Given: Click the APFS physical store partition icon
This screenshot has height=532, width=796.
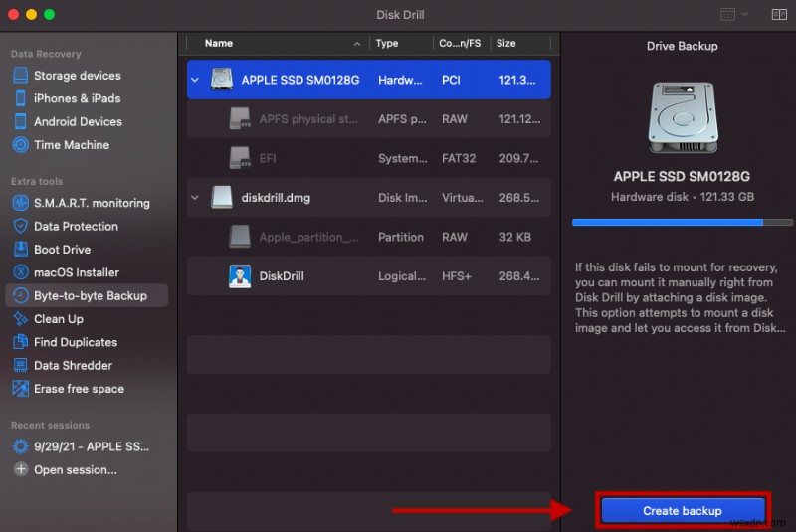Looking at the screenshot, I should click(240, 118).
